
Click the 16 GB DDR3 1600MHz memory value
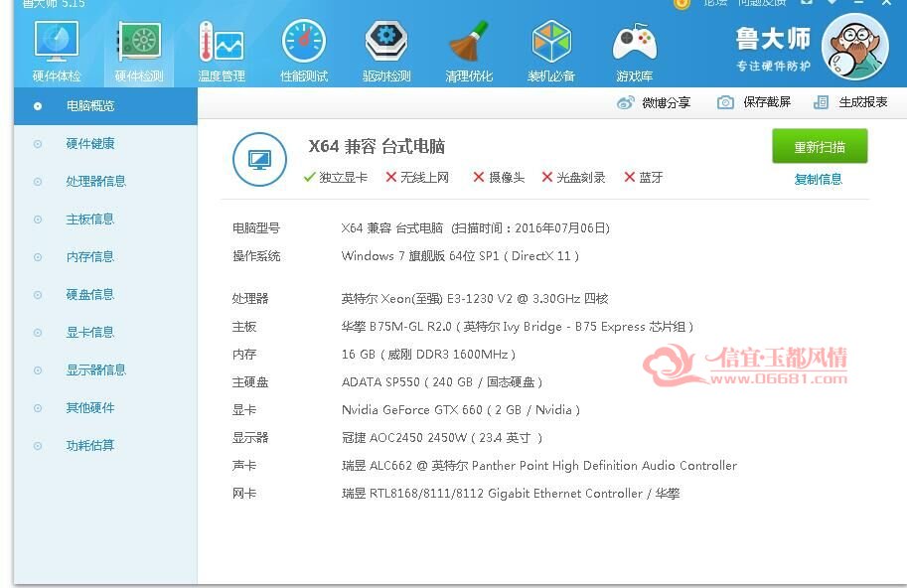(x=428, y=355)
